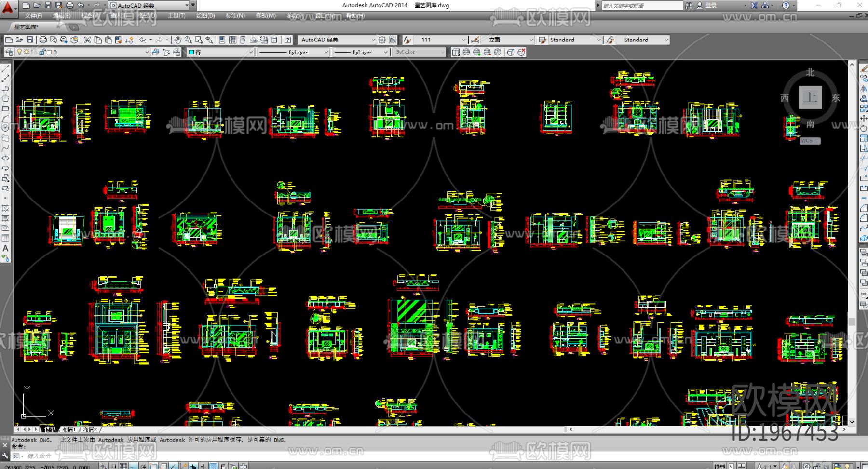868x469 pixels.
Task: Open the table style Standard dropdown
Action: pyautogui.click(x=575, y=40)
